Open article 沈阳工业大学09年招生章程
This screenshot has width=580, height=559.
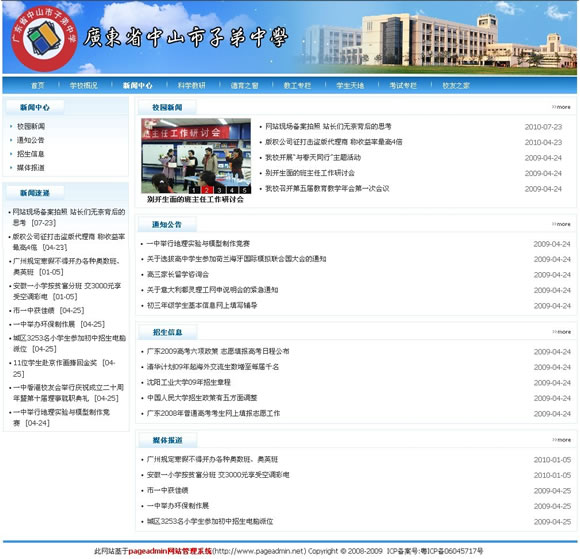tap(189, 383)
